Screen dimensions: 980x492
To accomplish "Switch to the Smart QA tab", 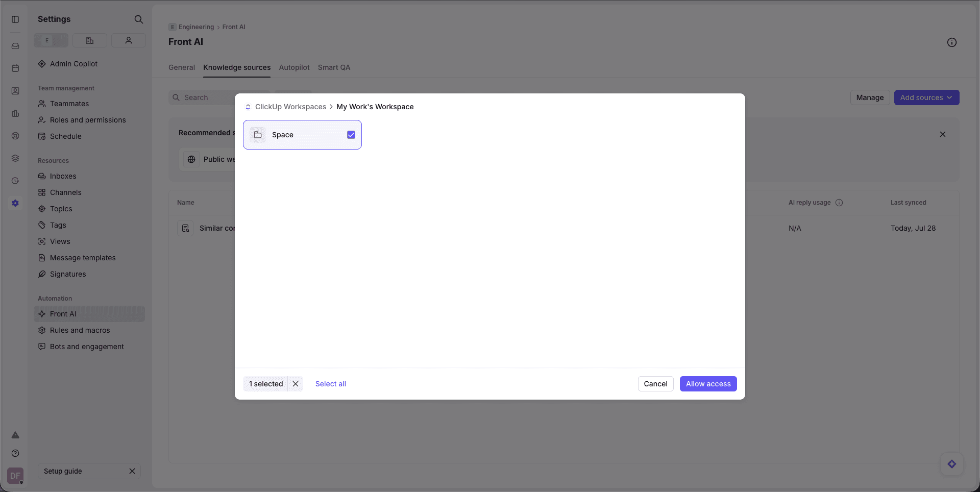I will click(x=334, y=67).
